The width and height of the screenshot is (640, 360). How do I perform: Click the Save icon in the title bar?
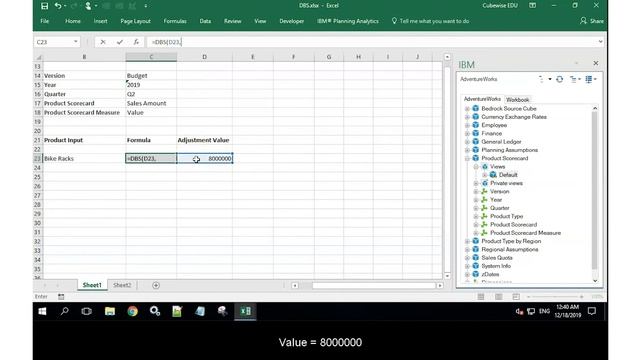click(44, 6)
